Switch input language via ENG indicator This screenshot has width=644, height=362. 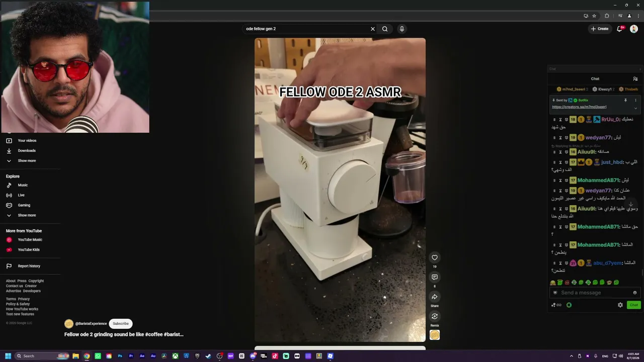click(x=605, y=356)
